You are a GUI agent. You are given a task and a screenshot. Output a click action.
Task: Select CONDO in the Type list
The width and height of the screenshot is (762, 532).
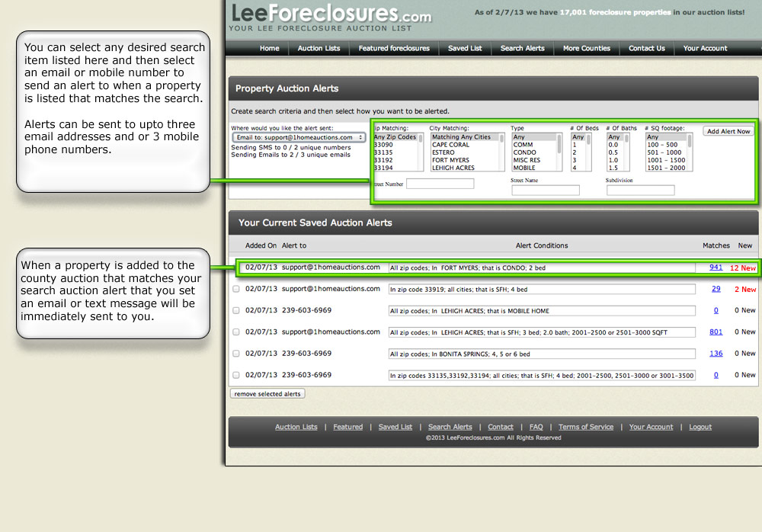(x=524, y=152)
